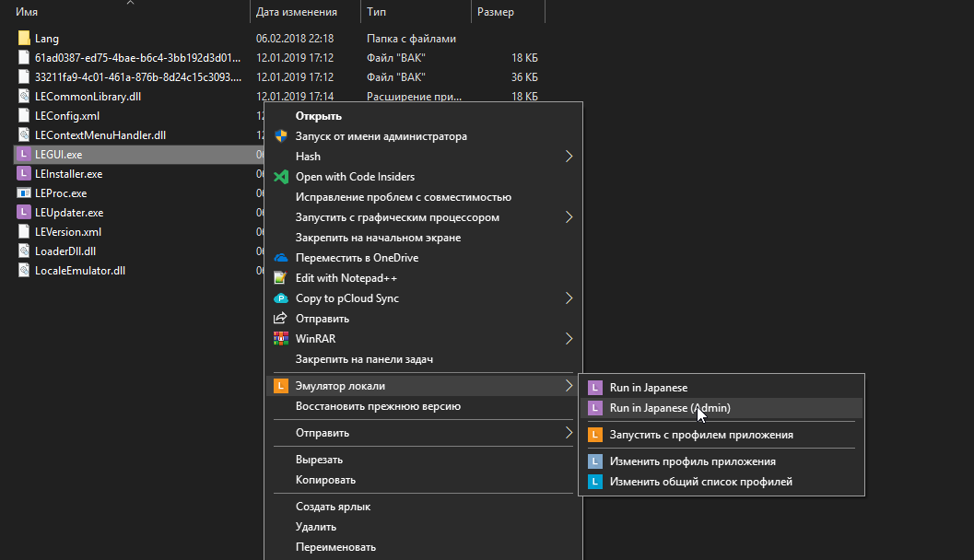Expand the lower Отправить submenu arrow

[569, 432]
